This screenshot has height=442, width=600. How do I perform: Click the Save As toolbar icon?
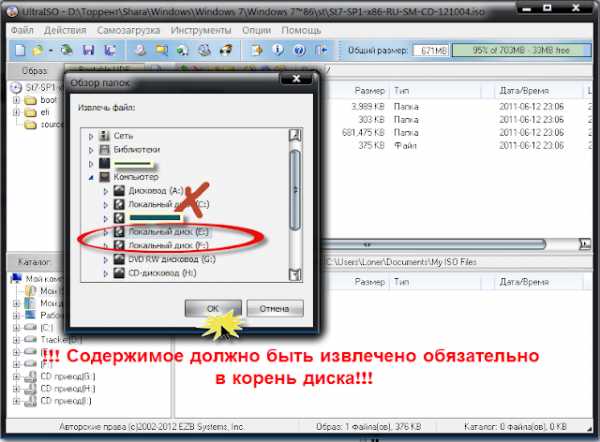pyautogui.click(x=110, y=50)
